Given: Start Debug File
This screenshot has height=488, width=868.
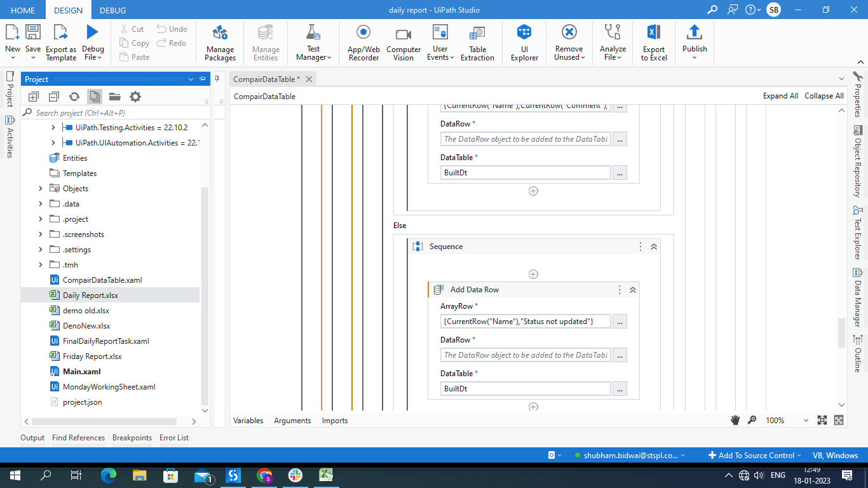Looking at the screenshot, I should click(93, 42).
